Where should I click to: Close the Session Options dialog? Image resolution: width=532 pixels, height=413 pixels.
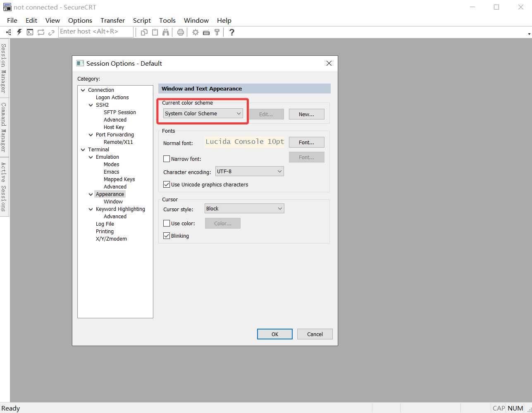pos(329,63)
